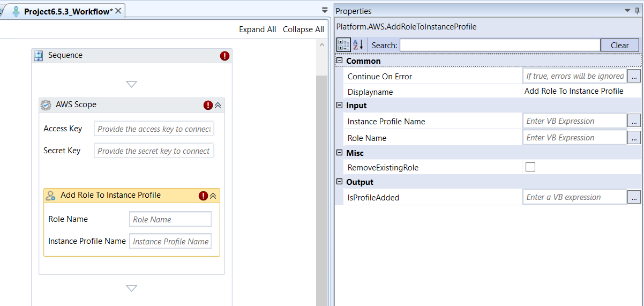Click the Secret Key input field
This screenshot has width=644, height=306.
point(154,151)
